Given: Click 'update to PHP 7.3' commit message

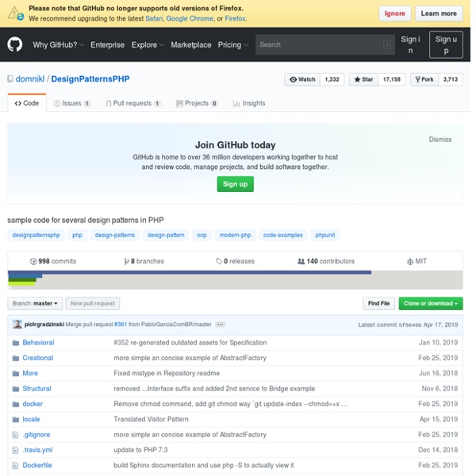Looking at the screenshot, I should coord(140,450).
